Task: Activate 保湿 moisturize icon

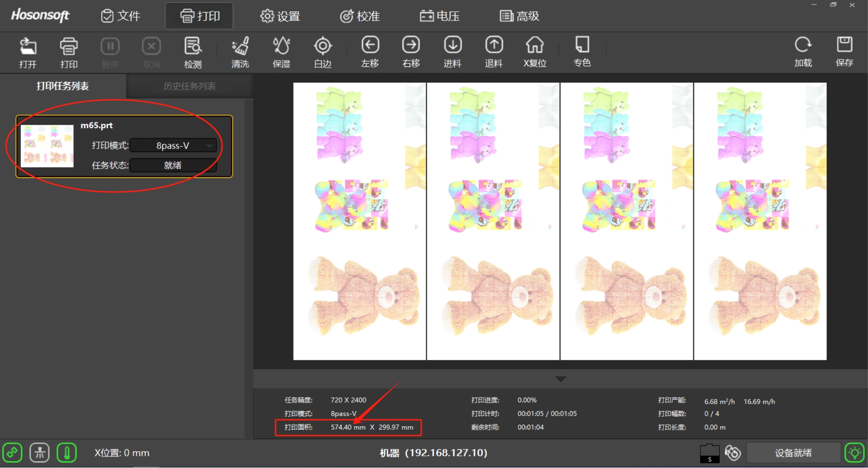Action: (x=281, y=52)
